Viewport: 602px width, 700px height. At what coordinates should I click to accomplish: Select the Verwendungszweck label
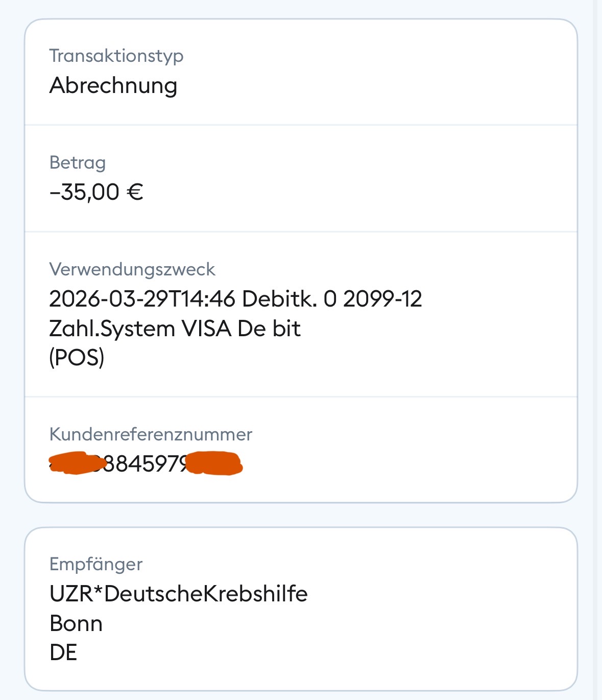coord(132,269)
